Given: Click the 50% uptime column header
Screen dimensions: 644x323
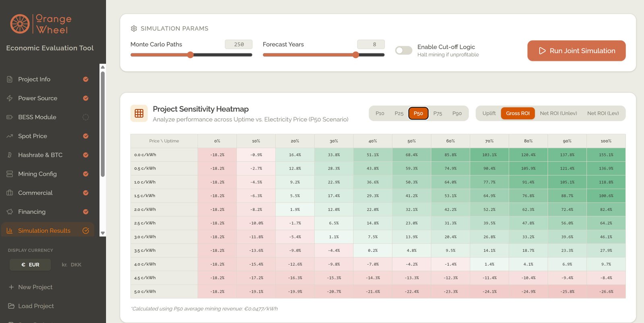Looking at the screenshot, I should (411, 141).
